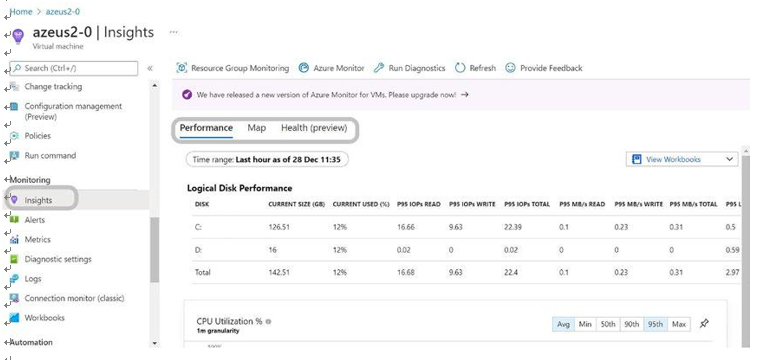Switch to the Health (preview) tab
Screen dimensions: 759x360
click(x=314, y=128)
